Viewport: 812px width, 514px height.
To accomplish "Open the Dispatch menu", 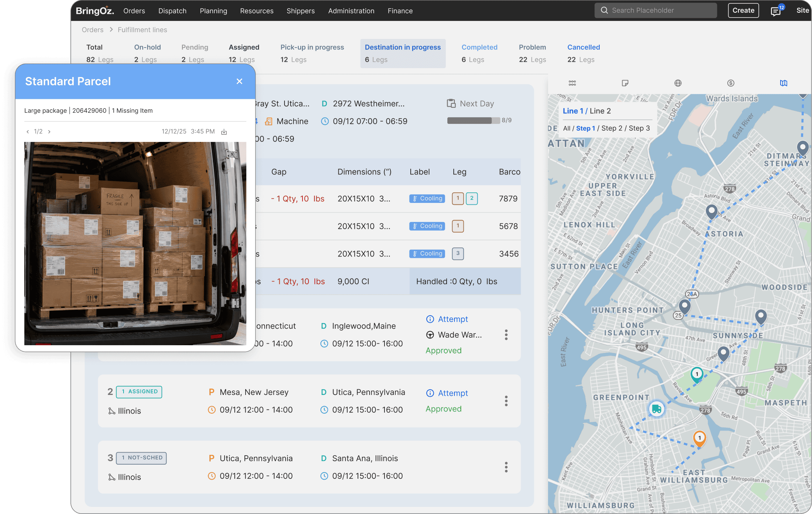I will (172, 11).
